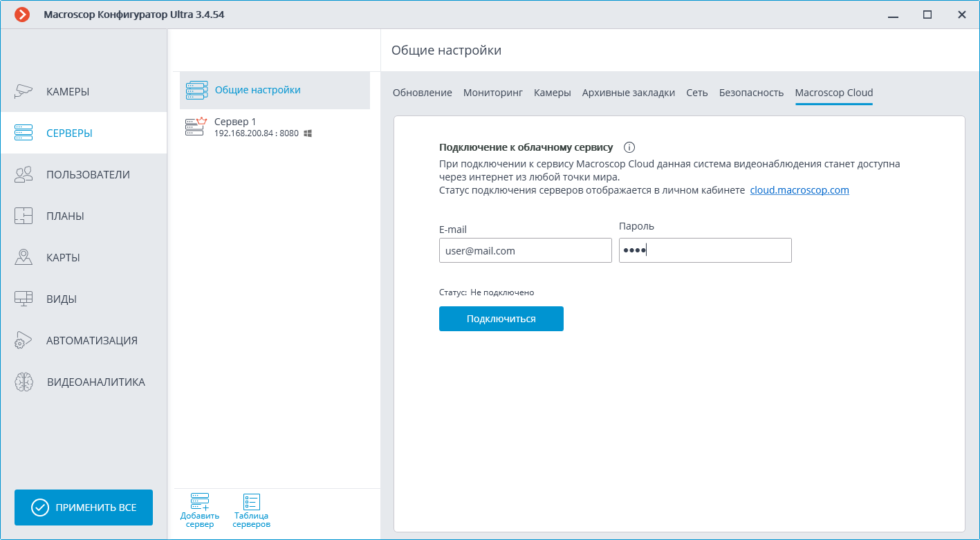
Task: Open the Servers table icon
Action: click(x=251, y=502)
